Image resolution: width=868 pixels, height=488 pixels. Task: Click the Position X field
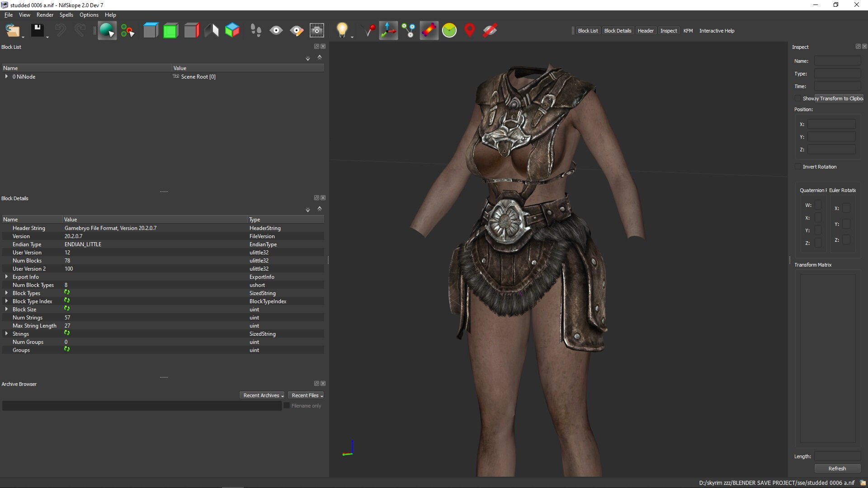coord(832,124)
